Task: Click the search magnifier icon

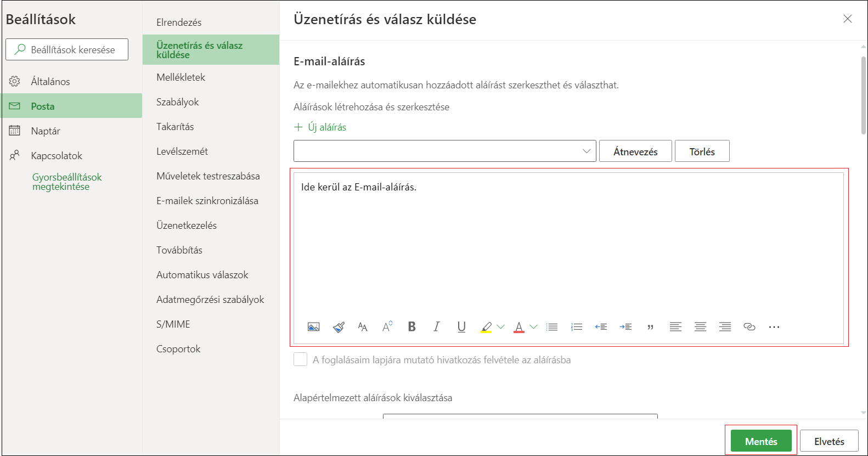Action: 20,49
